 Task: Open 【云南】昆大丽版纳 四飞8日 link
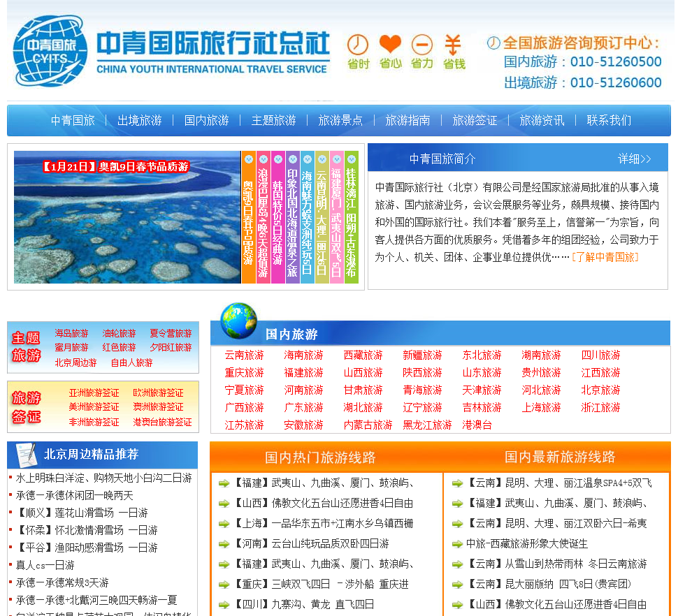548,585
